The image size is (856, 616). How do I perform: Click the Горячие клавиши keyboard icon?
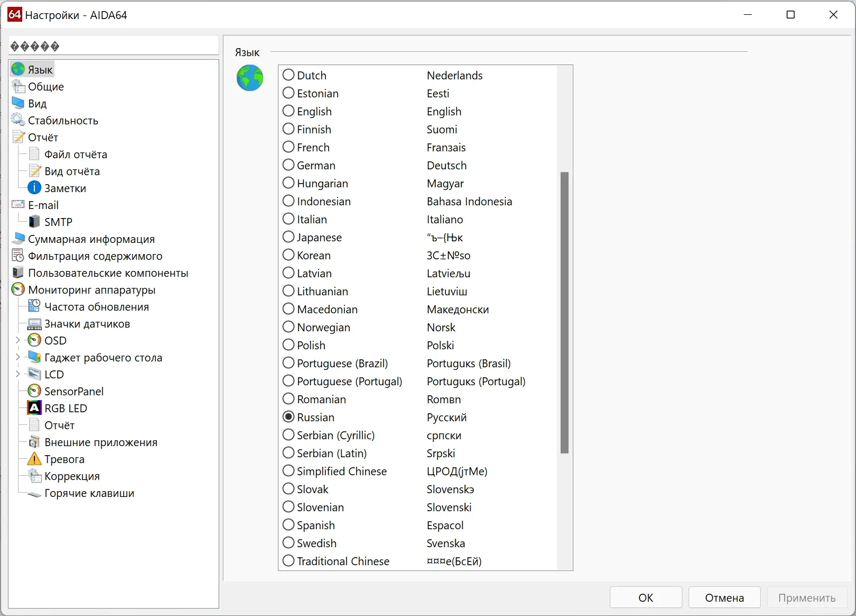34,494
